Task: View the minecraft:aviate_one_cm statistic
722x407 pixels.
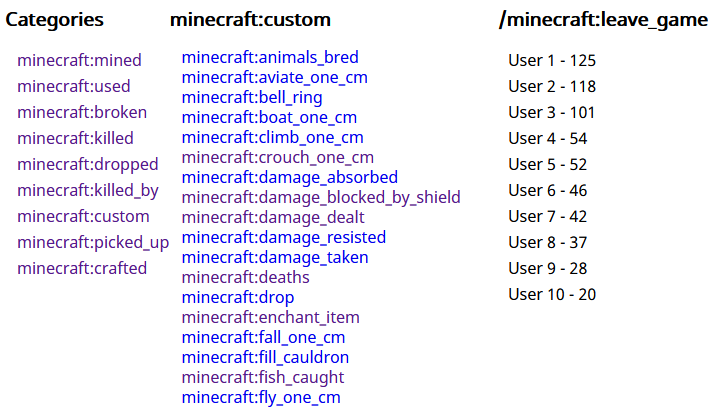Action: [275, 77]
